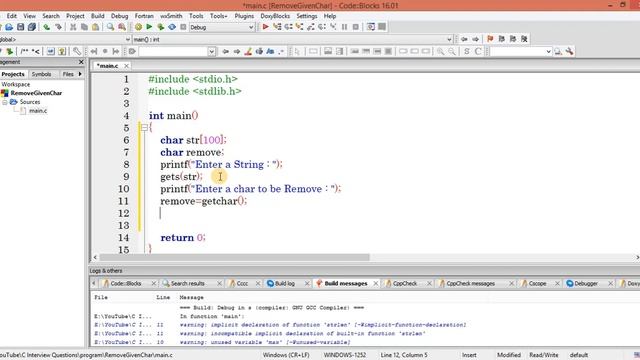Open the Replace tool icon
This screenshot has width=640, height=360.
coord(122,27)
